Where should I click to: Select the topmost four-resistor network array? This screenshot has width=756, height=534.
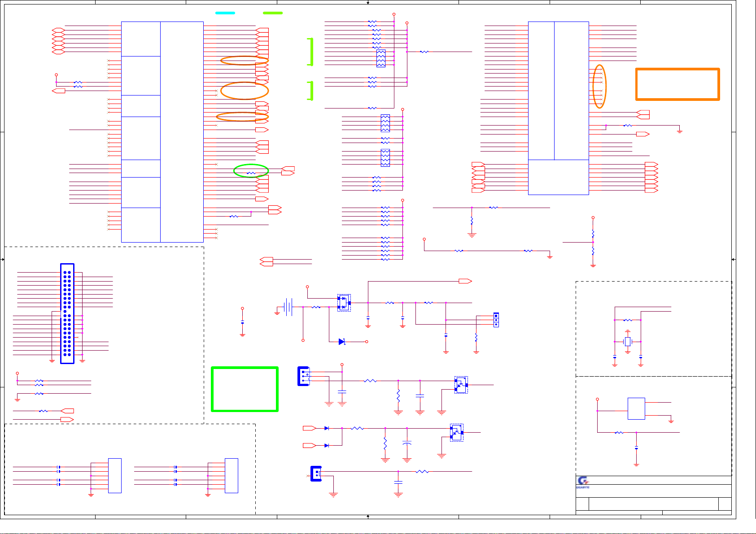381,58
